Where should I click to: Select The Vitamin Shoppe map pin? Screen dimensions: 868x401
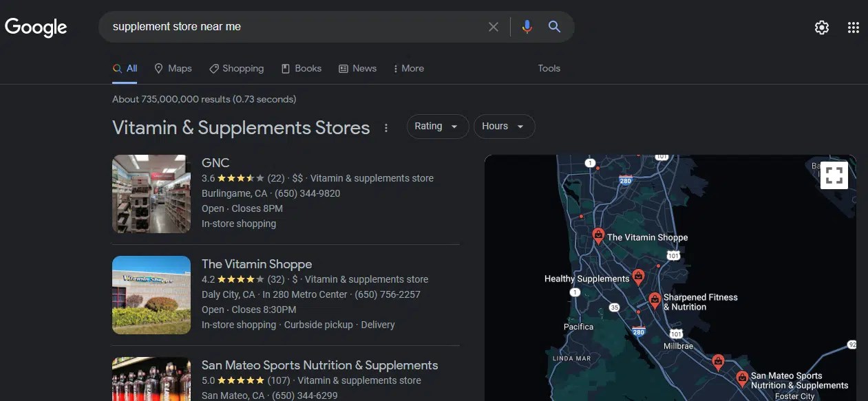598,235
